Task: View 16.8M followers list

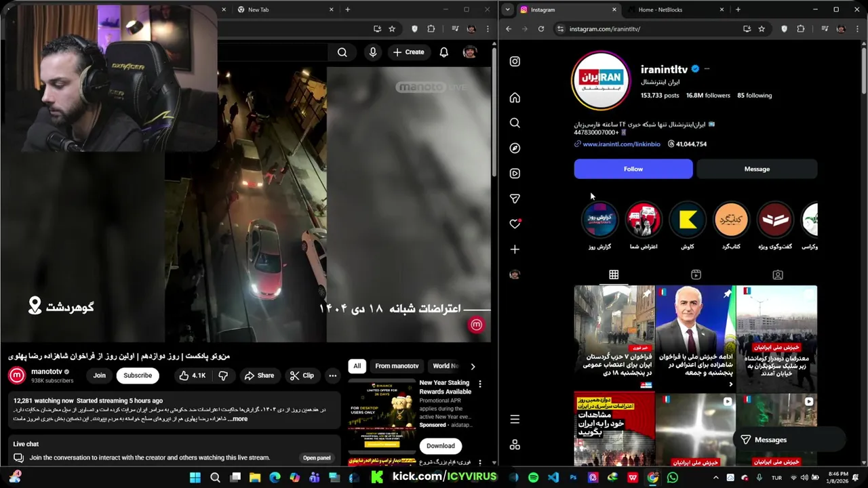Action: (x=708, y=96)
